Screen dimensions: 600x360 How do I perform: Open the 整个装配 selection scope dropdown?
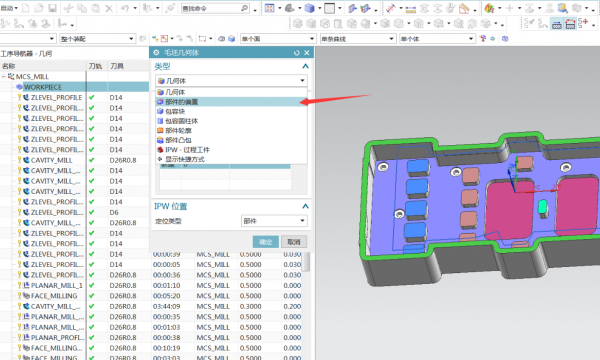pos(97,39)
